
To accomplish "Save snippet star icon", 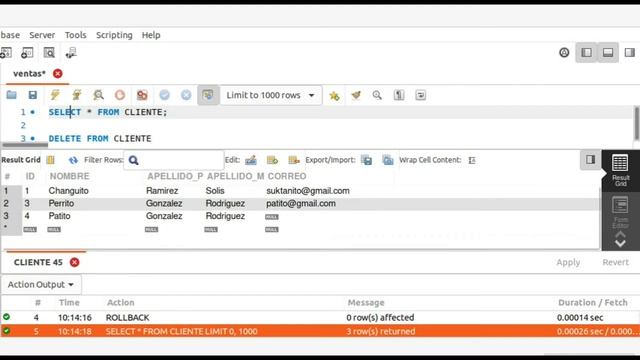I will click(334, 96).
